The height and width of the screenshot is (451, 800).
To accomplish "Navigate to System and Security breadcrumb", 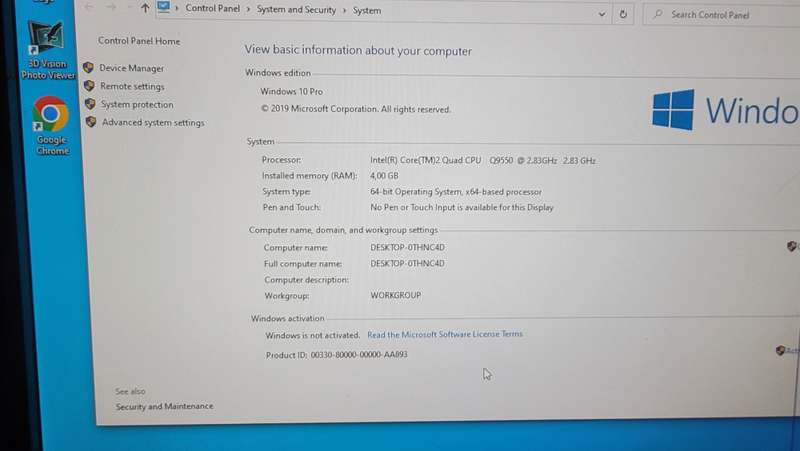I will (x=296, y=10).
